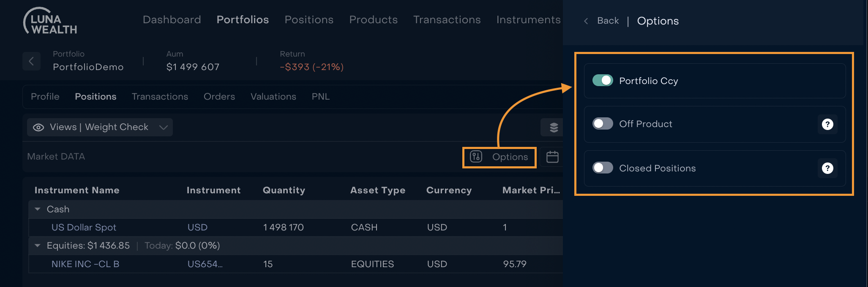
Task: Switch to the Transactions sub-tab
Action: point(160,97)
